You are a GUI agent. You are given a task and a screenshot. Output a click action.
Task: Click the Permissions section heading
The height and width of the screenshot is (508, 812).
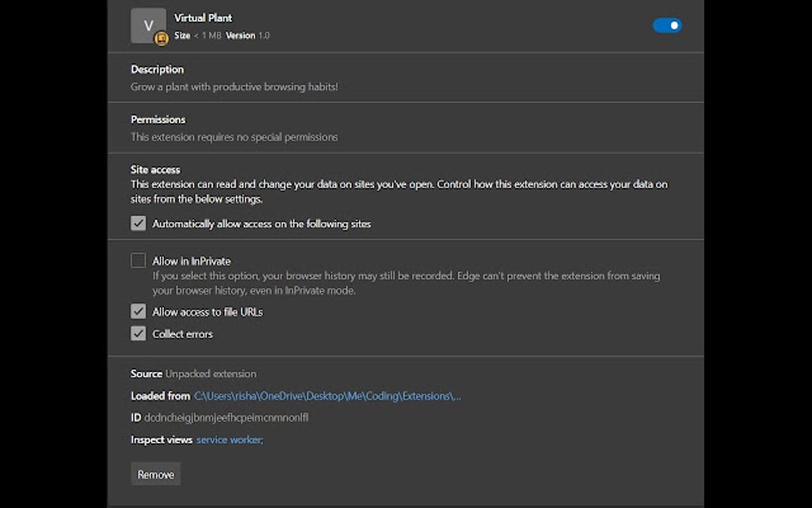(x=158, y=119)
